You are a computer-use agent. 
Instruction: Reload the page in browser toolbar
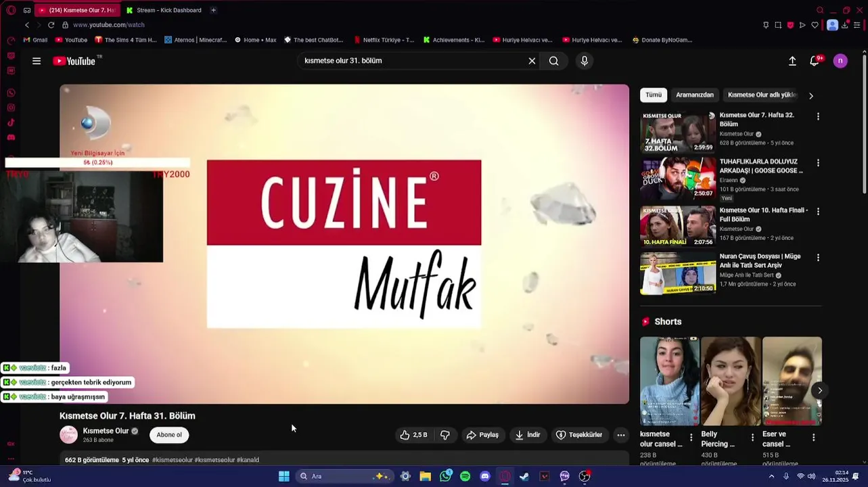pyautogui.click(x=51, y=25)
